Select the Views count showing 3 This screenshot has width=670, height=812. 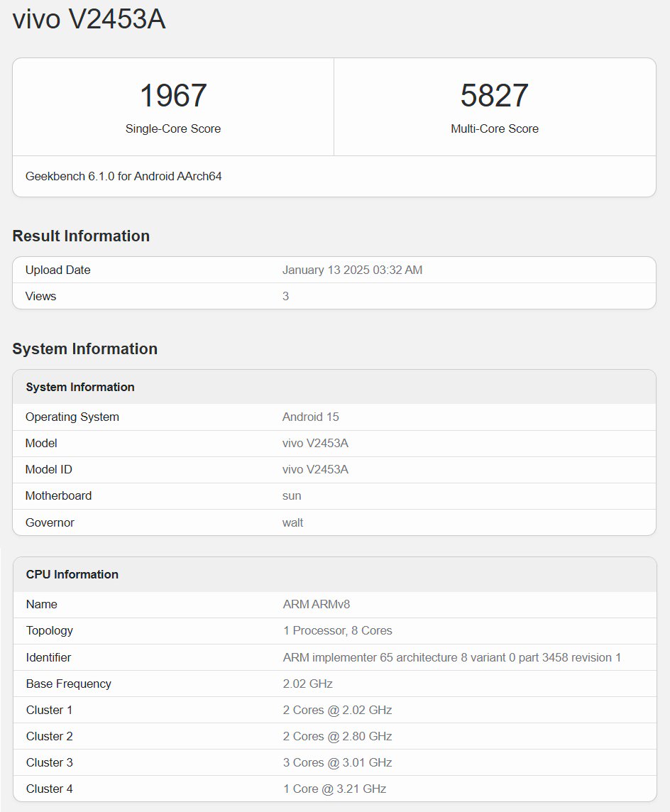(x=285, y=296)
